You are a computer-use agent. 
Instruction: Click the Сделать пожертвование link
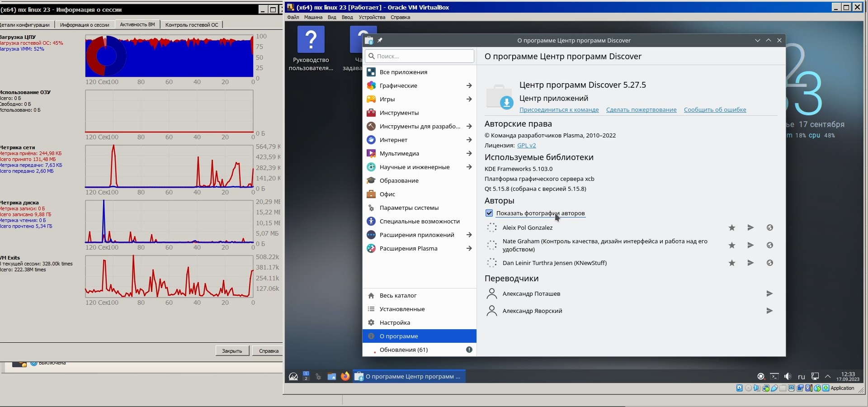(642, 110)
